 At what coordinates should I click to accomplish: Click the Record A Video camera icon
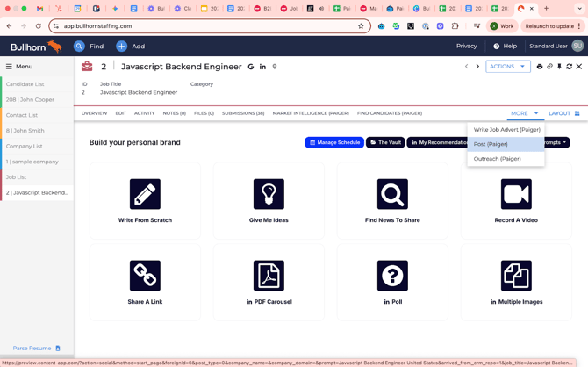[516, 194]
